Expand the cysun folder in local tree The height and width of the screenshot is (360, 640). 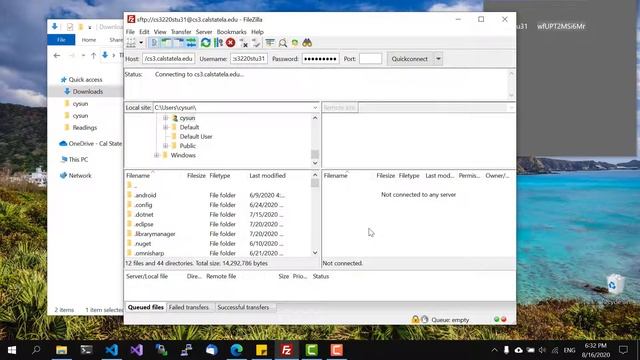[165, 118]
